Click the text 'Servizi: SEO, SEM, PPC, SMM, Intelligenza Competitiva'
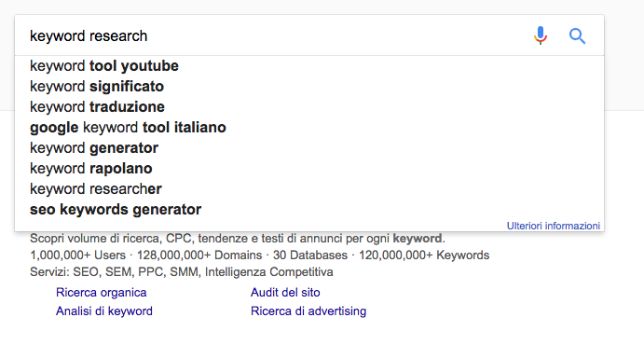The image size is (644, 345). coord(182,272)
